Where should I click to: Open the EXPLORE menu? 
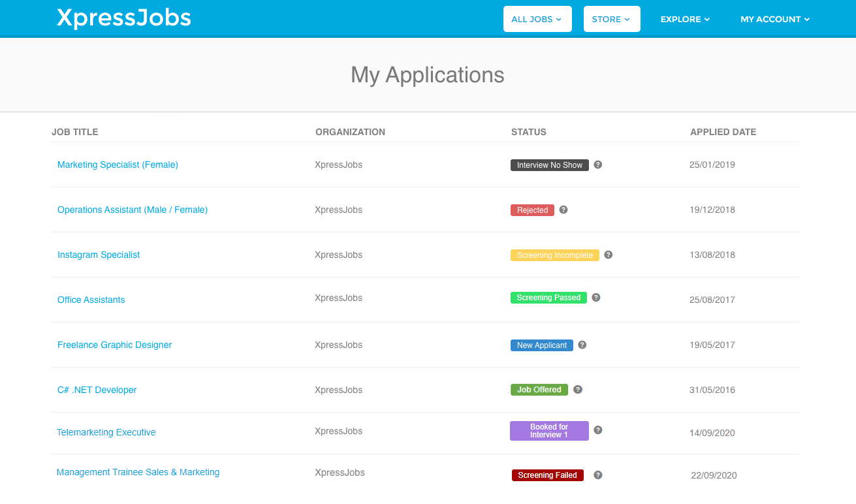685,19
